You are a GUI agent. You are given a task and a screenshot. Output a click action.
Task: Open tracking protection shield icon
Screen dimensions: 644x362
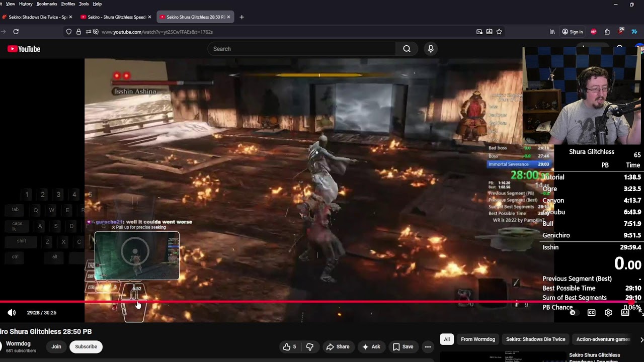(x=69, y=32)
